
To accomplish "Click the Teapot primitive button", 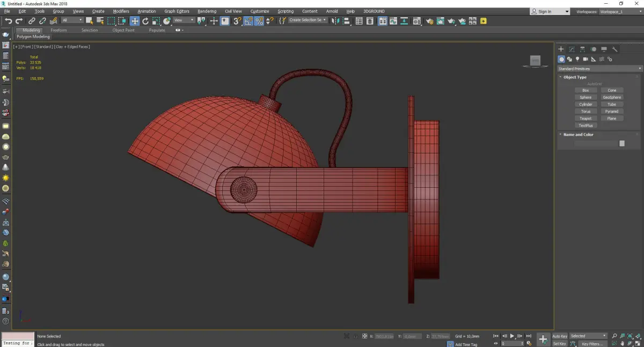I will click(x=586, y=119).
